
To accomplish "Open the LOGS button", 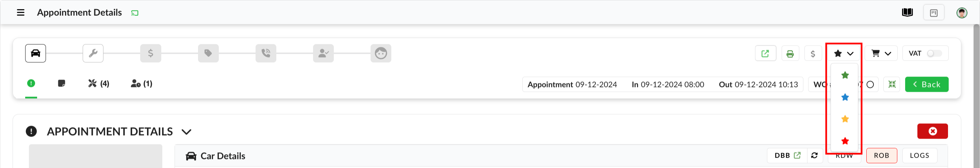I will click(x=919, y=155).
